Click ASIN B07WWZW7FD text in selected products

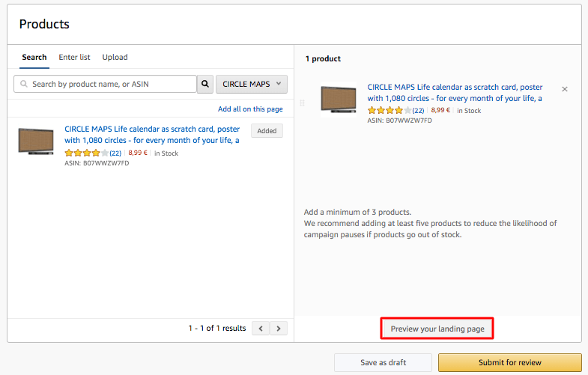pyautogui.click(x=399, y=121)
